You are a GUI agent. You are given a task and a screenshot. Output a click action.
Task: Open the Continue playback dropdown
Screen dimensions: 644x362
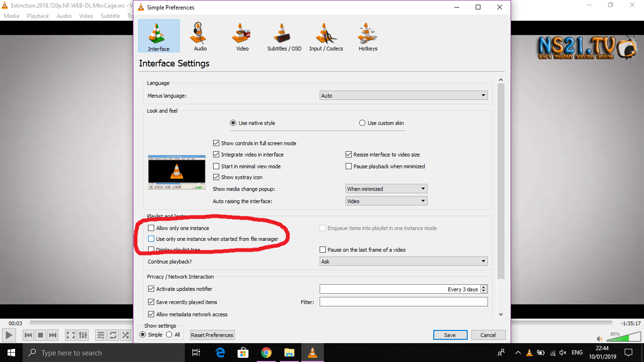pos(404,262)
